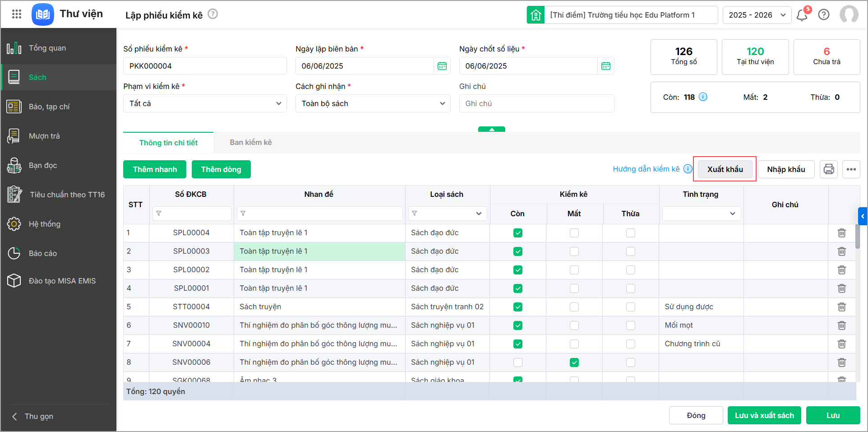The image size is (868, 432).
Task: Click the printer icon
Action: point(828,169)
